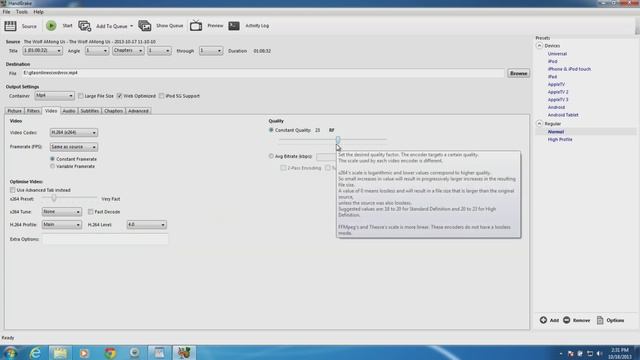Open the Angle dropdown
This screenshot has height=360, width=640.
coord(97,51)
